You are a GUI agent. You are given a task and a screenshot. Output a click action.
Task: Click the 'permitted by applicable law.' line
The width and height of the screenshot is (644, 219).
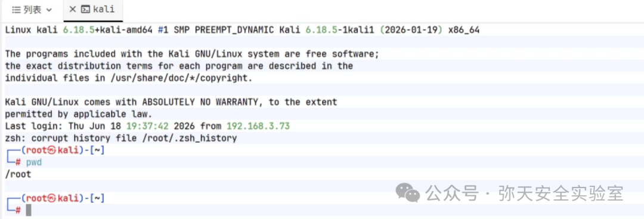79,114
